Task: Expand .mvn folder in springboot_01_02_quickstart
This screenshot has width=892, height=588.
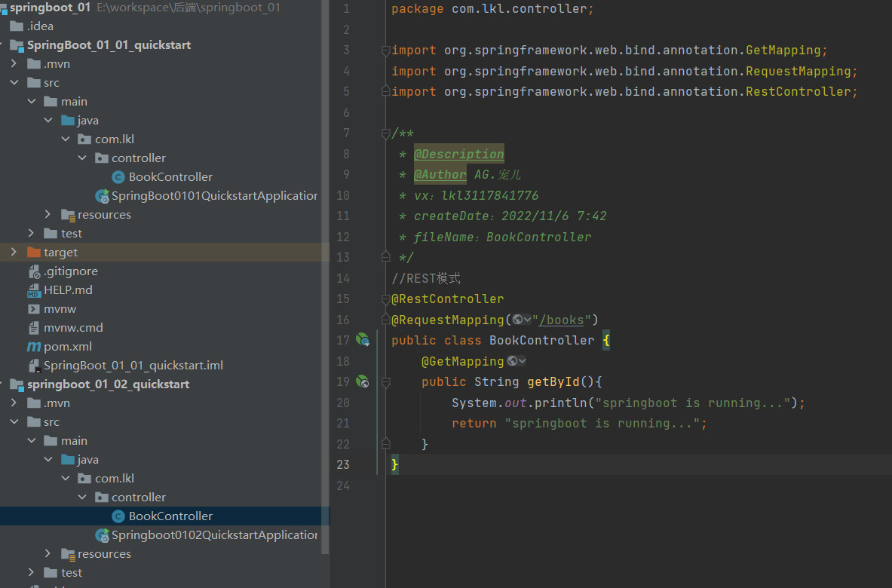Action: [x=14, y=403]
